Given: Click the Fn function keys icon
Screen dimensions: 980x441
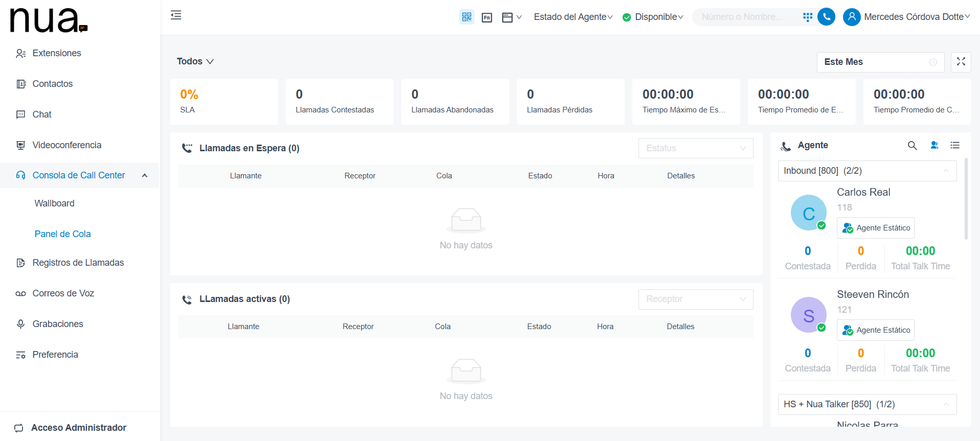Looking at the screenshot, I should [x=487, y=18].
